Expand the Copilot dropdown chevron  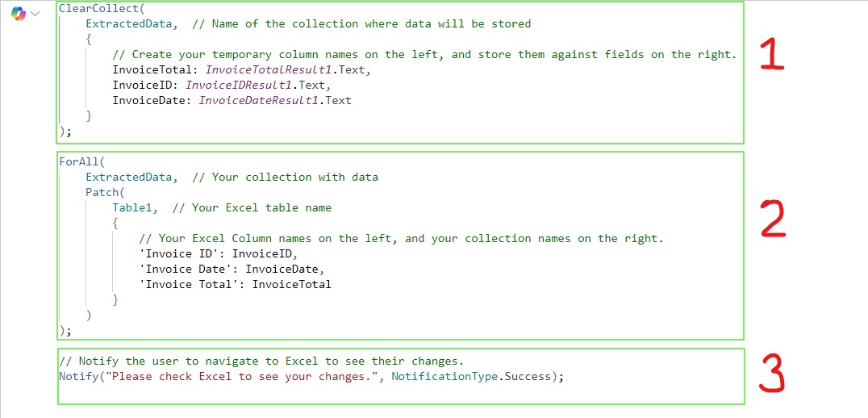pyautogui.click(x=35, y=14)
